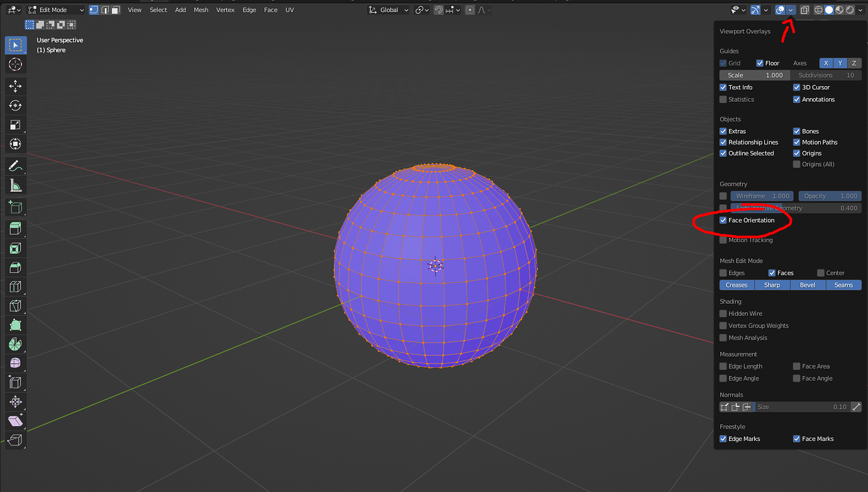Click the Creases button under Mesh Edit Mode
Screen dimensions: 868x492
[736, 284]
